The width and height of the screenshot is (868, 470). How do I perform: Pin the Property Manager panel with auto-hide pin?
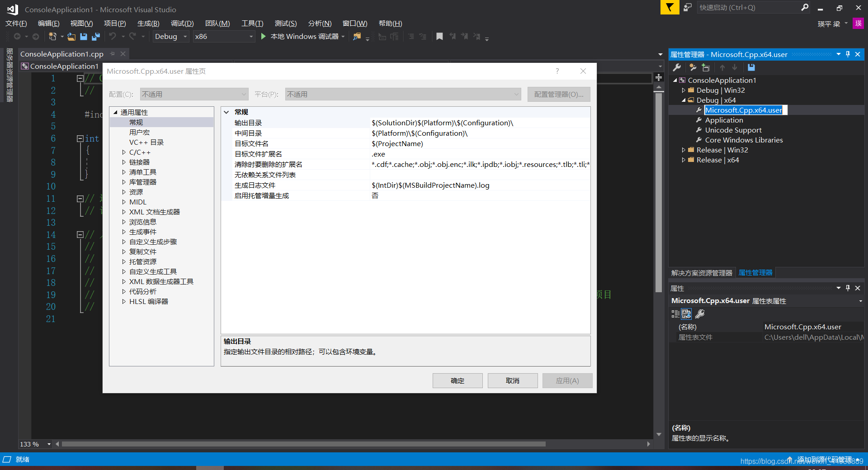848,54
